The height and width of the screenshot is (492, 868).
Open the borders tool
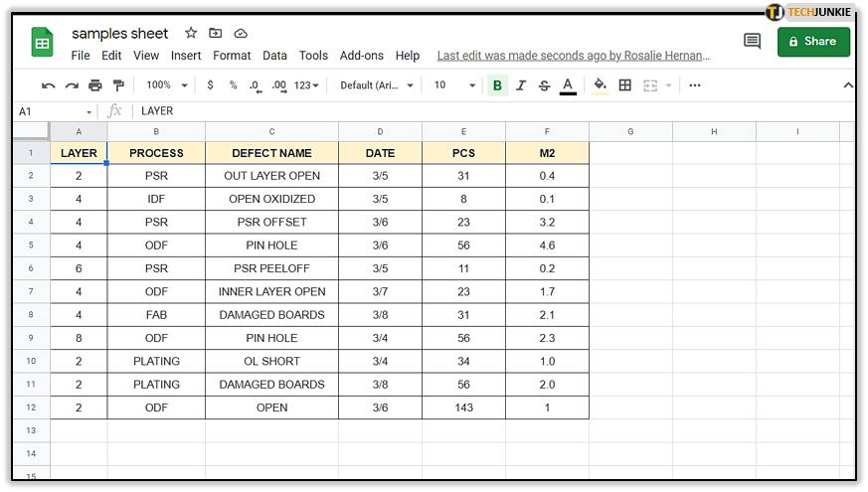(x=625, y=85)
